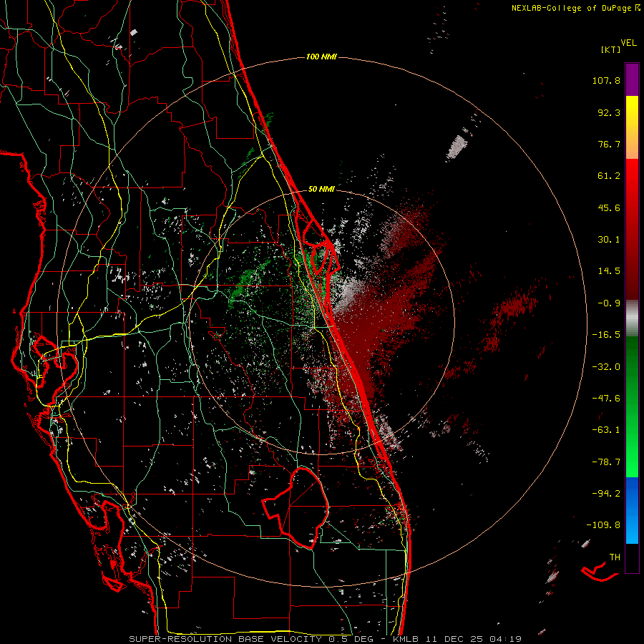Click the 45.6 value on the velocity scale
This screenshot has width=644, height=644.
(x=609, y=208)
